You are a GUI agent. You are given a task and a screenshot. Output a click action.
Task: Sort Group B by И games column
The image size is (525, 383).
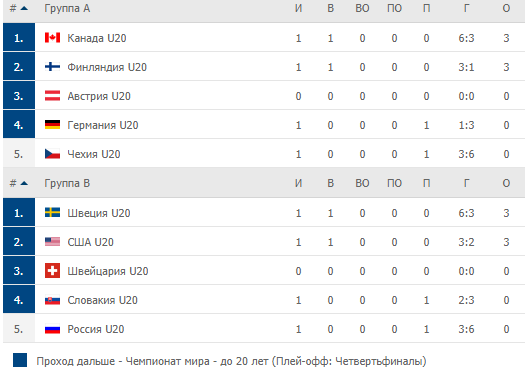tap(298, 183)
